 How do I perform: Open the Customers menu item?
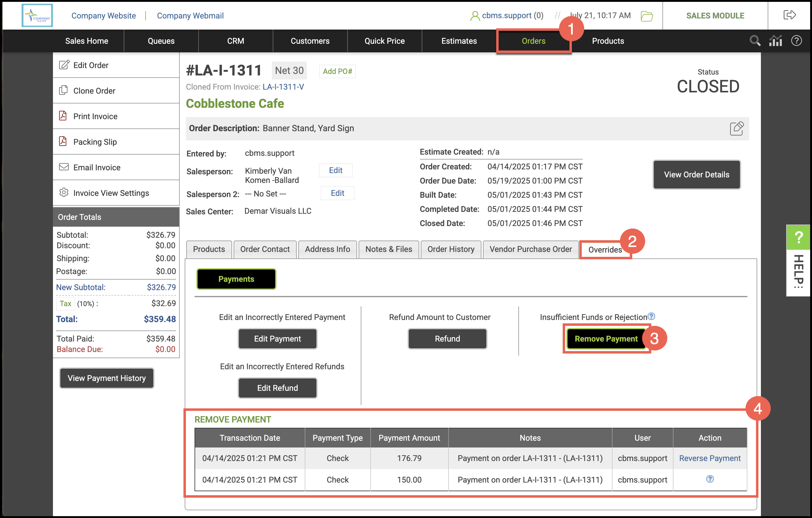tap(310, 41)
